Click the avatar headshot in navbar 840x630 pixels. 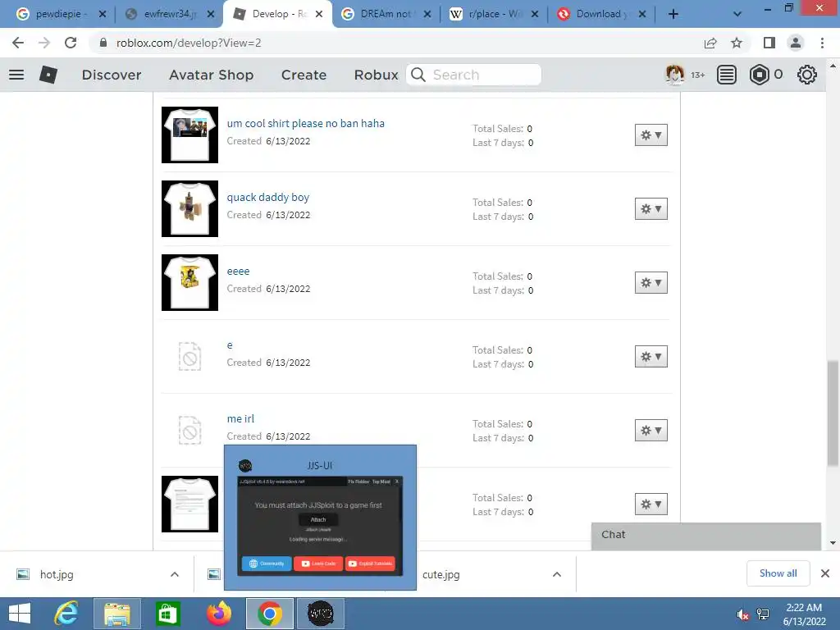click(674, 75)
